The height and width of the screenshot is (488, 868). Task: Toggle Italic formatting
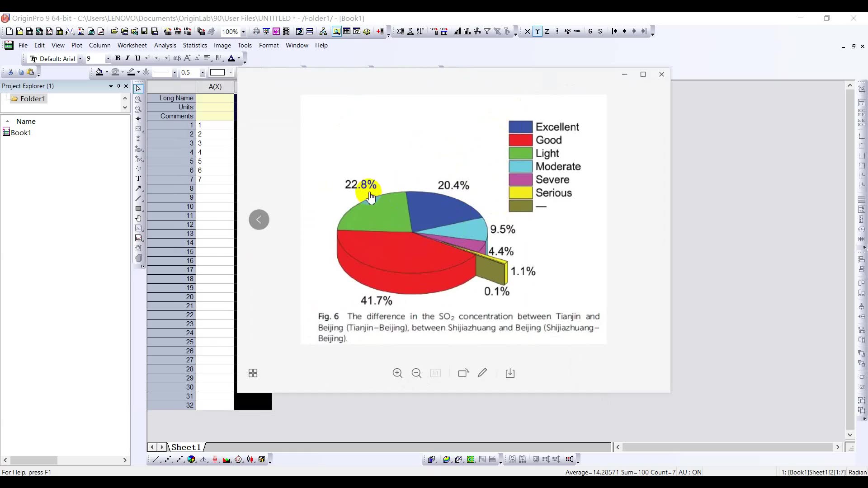coord(127,58)
